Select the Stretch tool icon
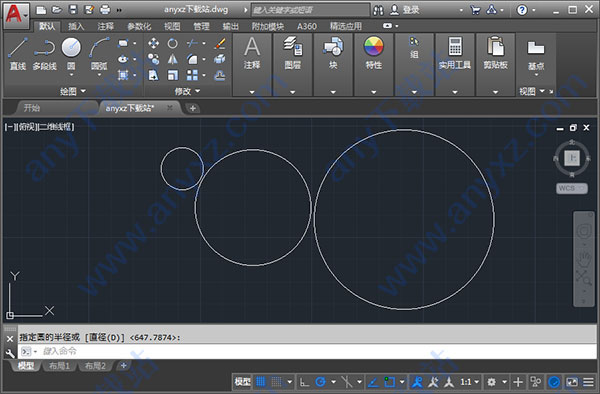 point(153,75)
